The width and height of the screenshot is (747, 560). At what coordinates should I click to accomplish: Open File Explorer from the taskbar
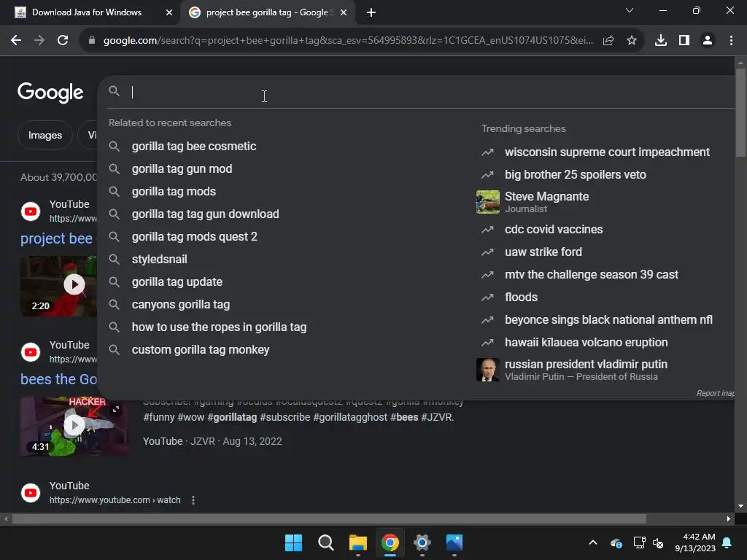pos(357,542)
